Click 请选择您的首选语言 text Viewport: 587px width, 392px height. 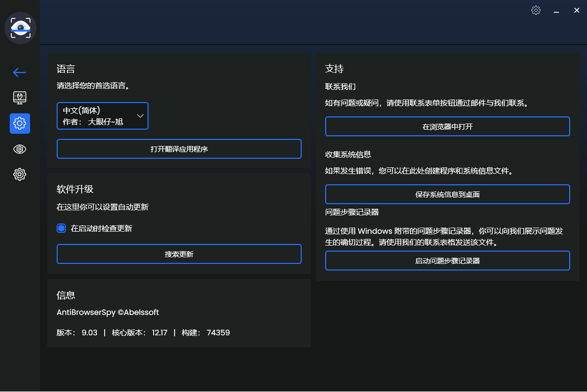[x=93, y=86]
